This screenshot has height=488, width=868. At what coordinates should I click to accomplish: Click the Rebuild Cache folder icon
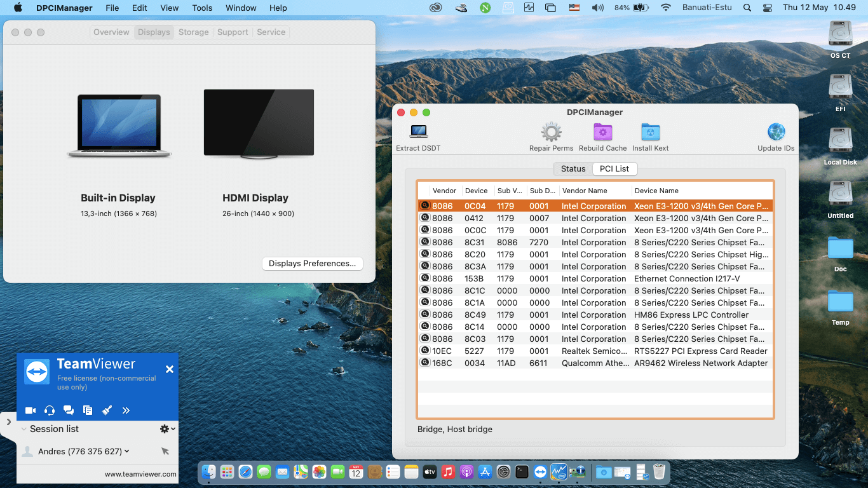pyautogui.click(x=602, y=132)
